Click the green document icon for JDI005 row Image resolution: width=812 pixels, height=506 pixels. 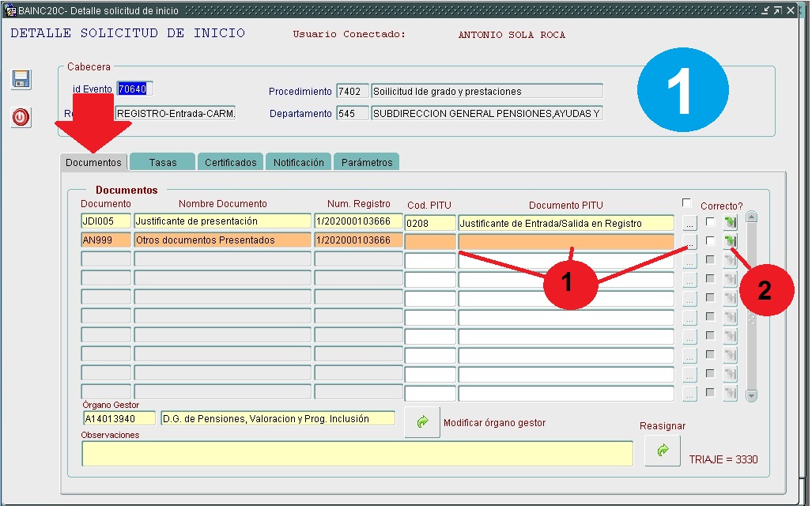pyautogui.click(x=730, y=222)
